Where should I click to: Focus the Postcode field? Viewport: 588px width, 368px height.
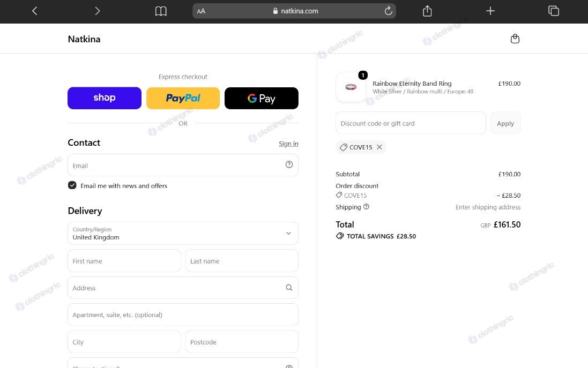[242, 342]
